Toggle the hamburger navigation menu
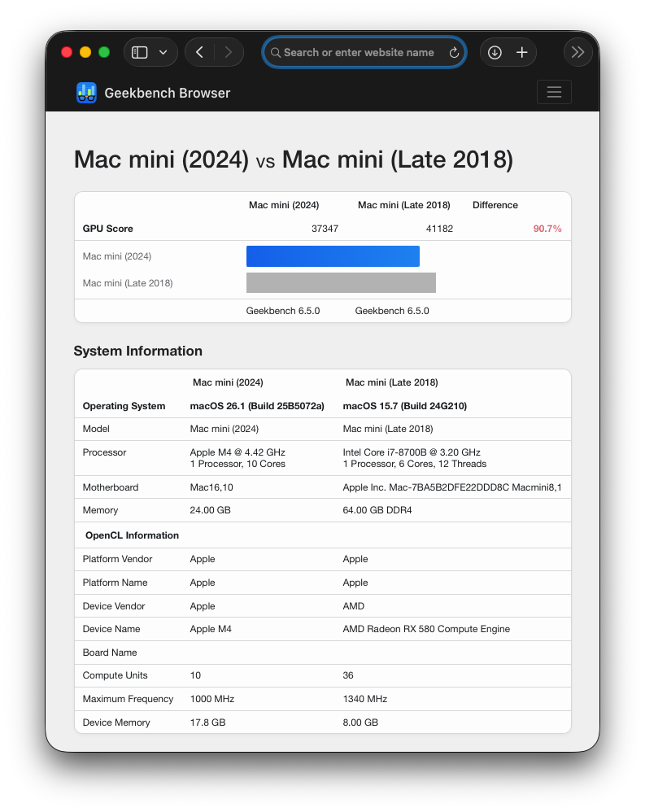The image size is (645, 812). (554, 92)
